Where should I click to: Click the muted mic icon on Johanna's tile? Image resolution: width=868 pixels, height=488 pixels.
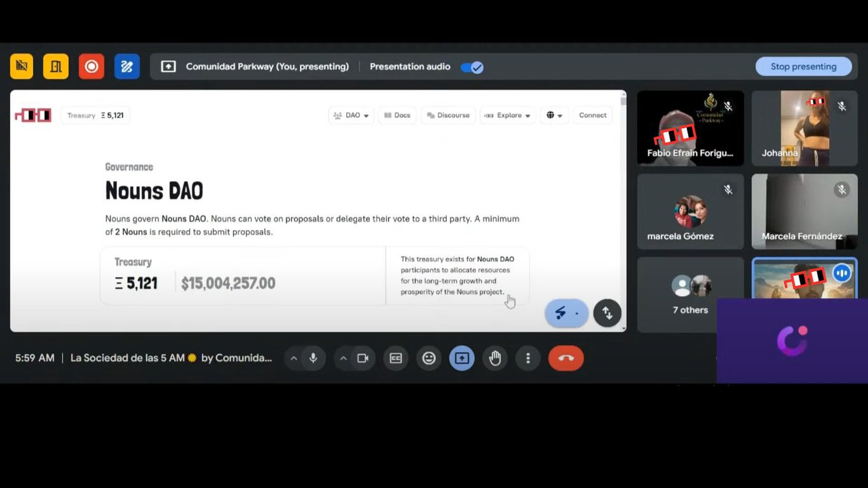[842, 107]
